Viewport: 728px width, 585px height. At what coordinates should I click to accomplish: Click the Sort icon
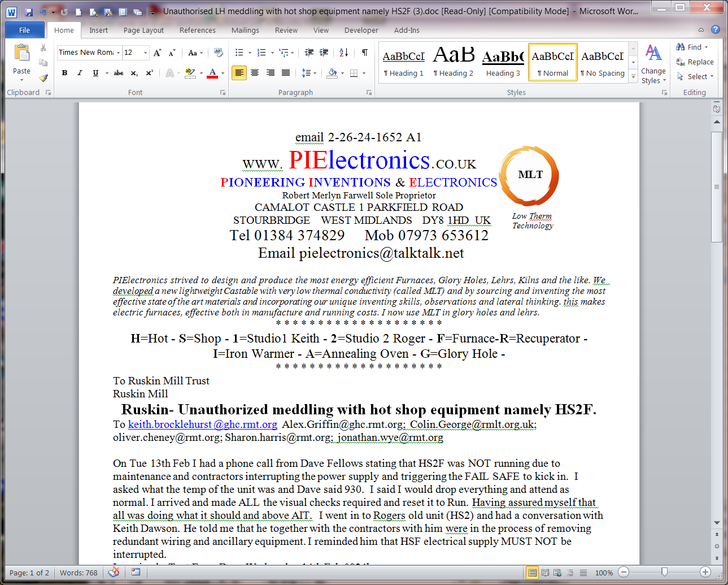(344, 53)
